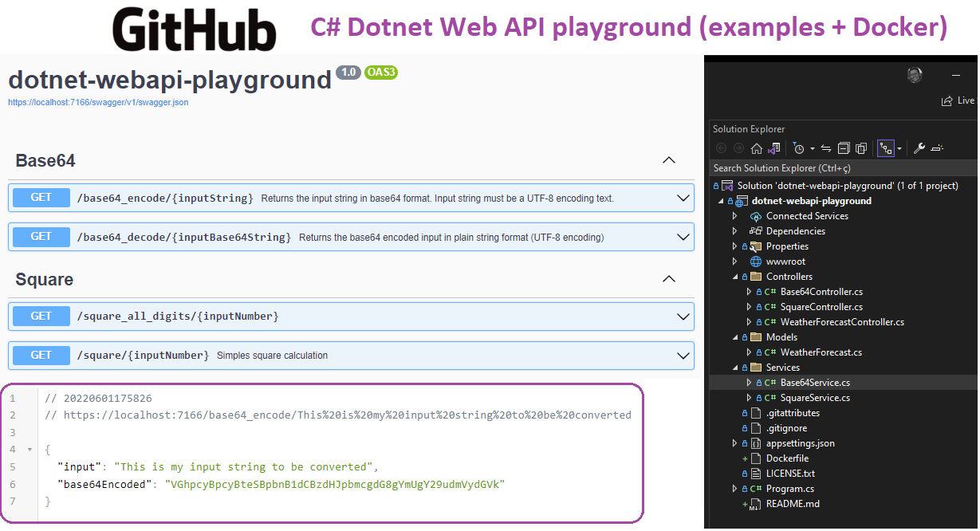Click the Collapse All icon in Solution Explorer
The width and height of the screenshot is (980, 531).
844,148
